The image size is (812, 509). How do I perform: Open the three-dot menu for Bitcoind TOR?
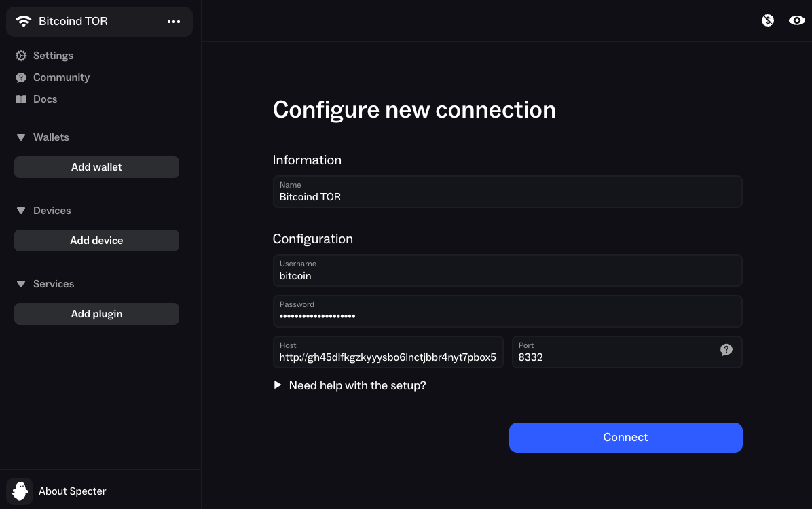(x=174, y=21)
